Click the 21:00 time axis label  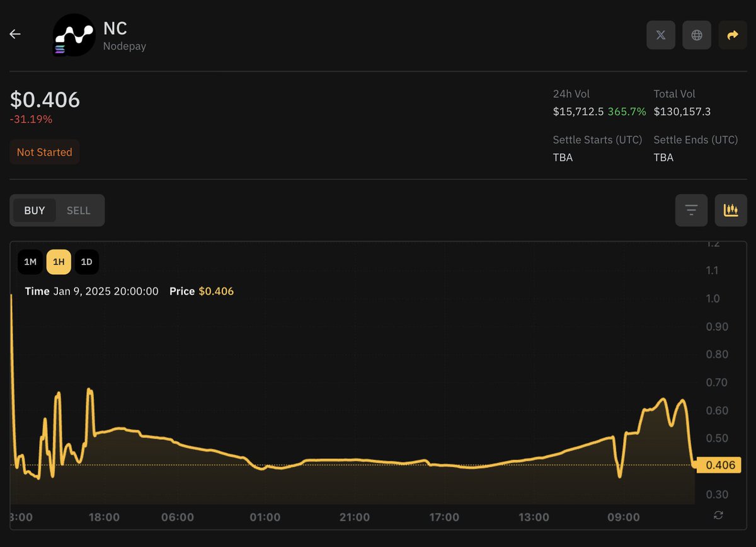point(355,517)
